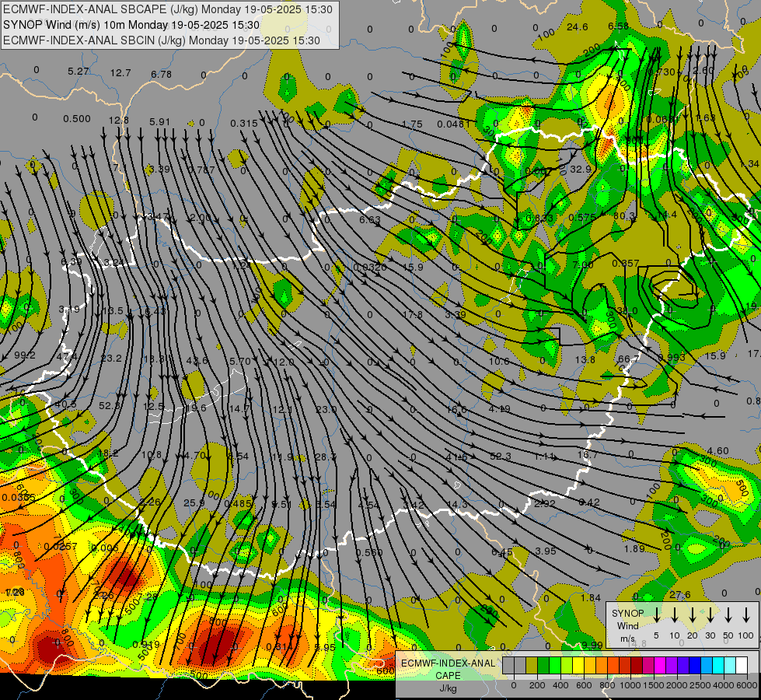The image size is (761, 700).
Task: Click the map value 0.500
Action: [x=77, y=118]
